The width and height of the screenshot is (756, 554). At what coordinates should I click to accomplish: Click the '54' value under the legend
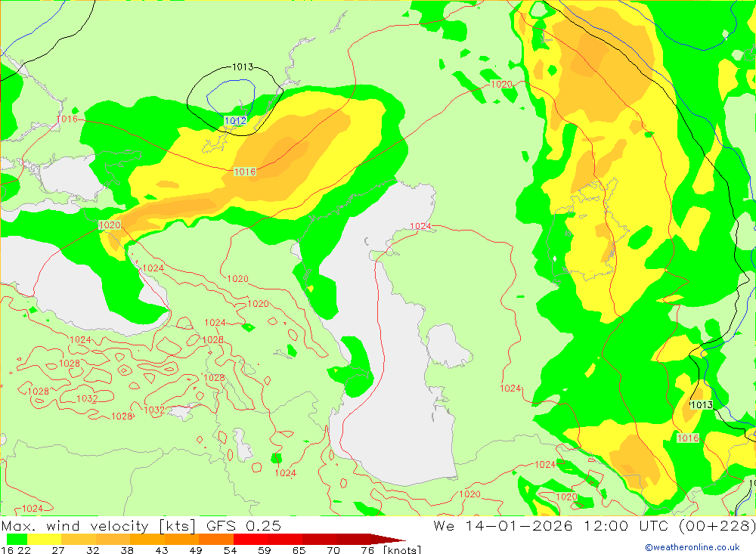(x=230, y=550)
